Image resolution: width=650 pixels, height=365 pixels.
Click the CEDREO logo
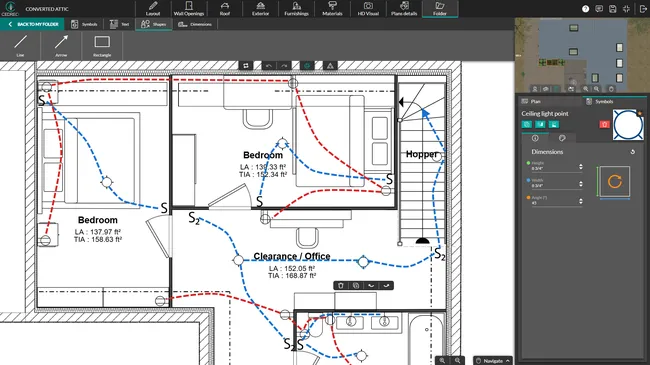point(10,9)
